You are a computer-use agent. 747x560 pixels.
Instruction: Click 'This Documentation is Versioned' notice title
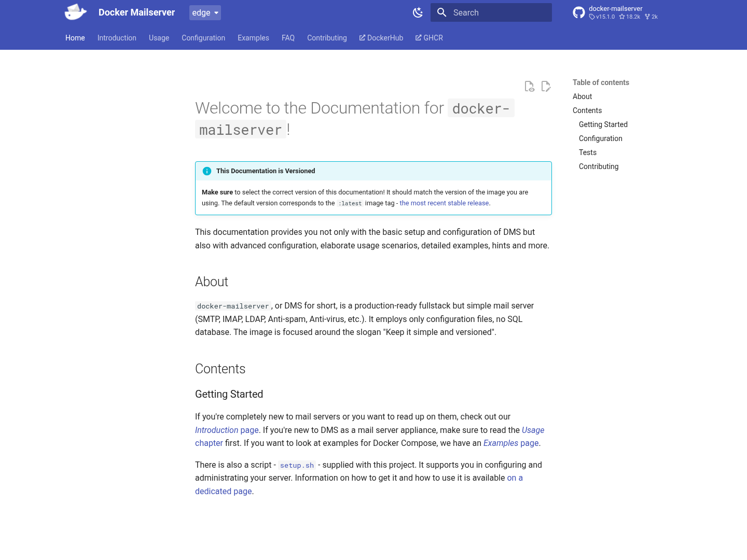pyautogui.click(x=266, y=171)
